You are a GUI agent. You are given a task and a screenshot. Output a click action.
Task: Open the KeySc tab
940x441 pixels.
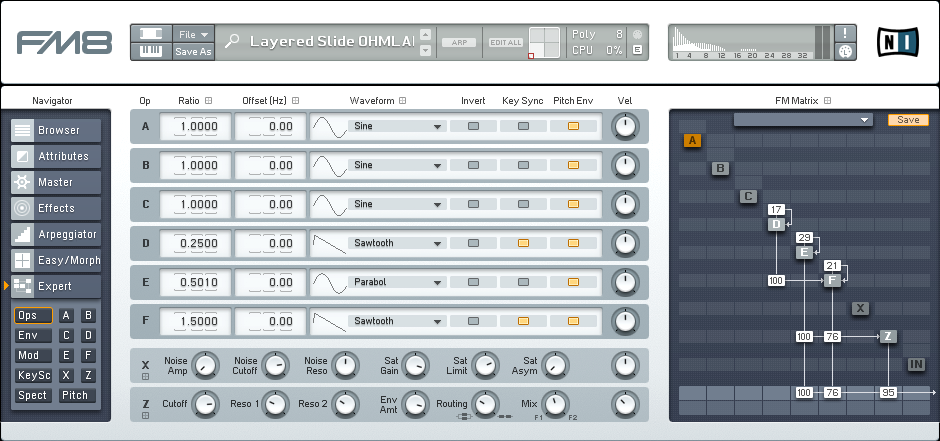[33, 376]
